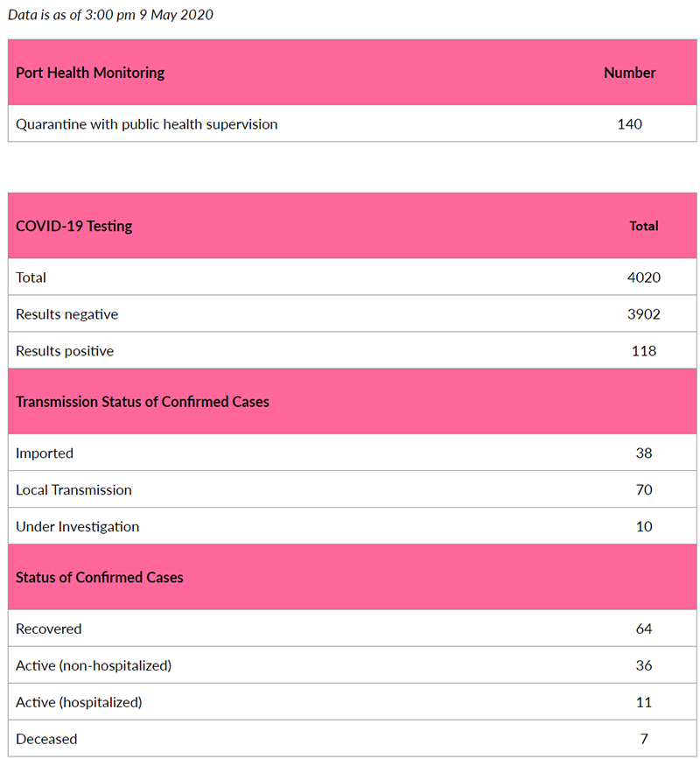Select the Active (non-hospitalized) row label

(x=94, y=665)
